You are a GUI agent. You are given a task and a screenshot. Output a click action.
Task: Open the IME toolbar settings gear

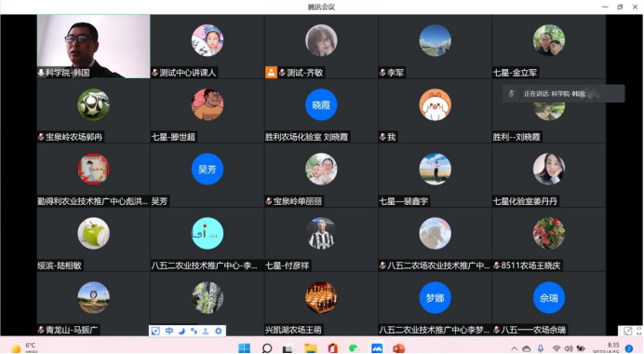(x=218, y=331)
